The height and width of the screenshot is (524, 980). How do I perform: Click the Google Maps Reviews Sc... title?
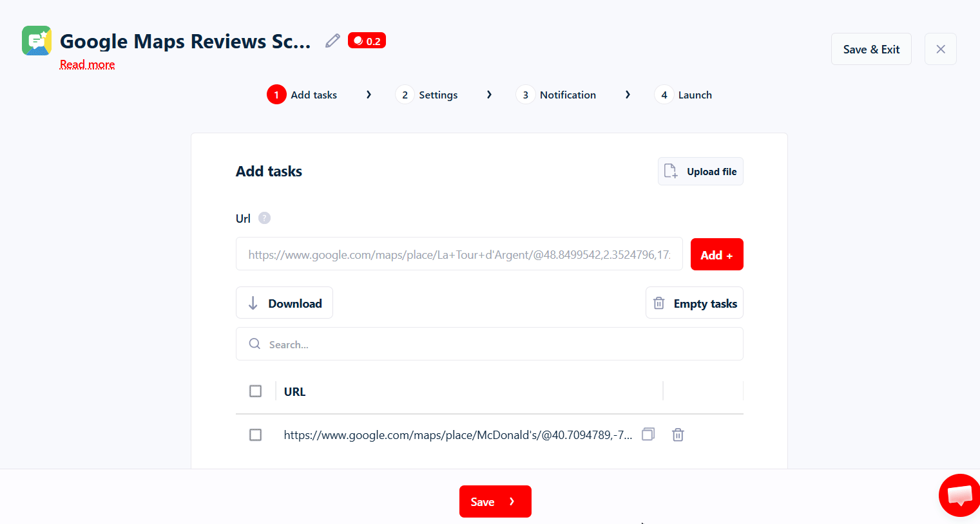(x=186, y=41)
